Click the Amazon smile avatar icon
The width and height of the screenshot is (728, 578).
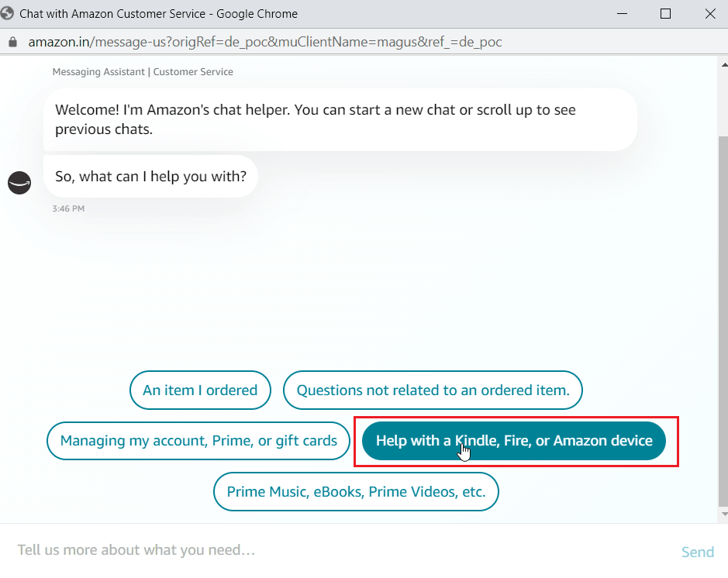[x=19, y=183]
